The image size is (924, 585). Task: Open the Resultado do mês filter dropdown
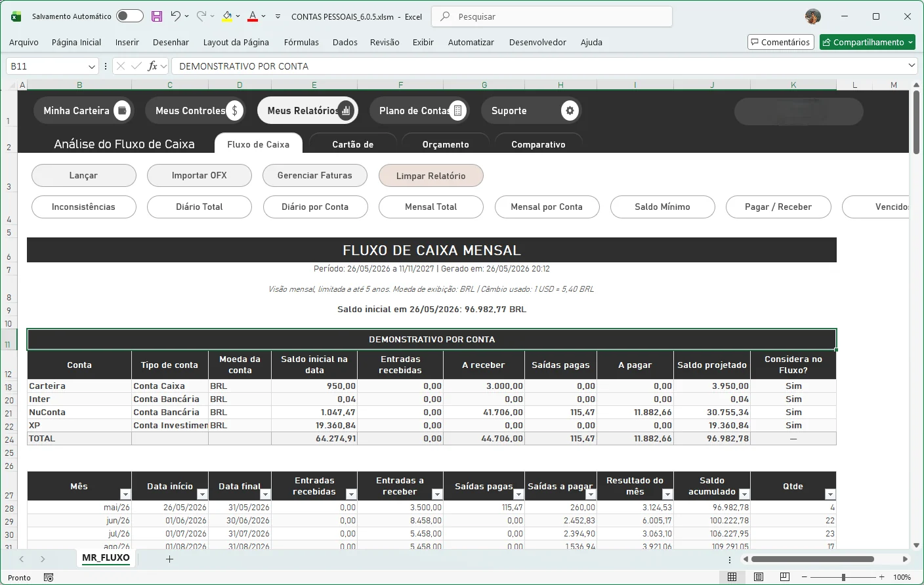[667, 494]
